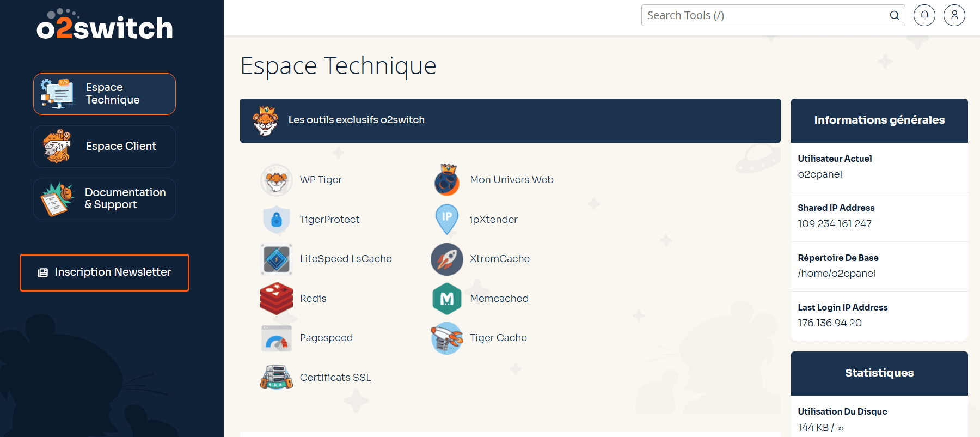Click the Mon Univers Web icon
This screenshot has height=437, width=980.
pos(447,180)
